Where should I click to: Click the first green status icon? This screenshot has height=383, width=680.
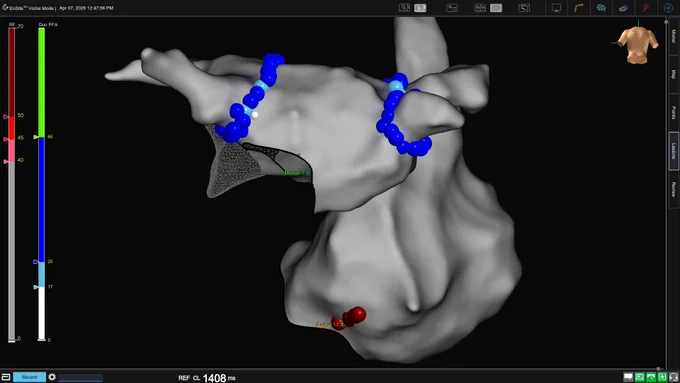[x=640, y=377]
